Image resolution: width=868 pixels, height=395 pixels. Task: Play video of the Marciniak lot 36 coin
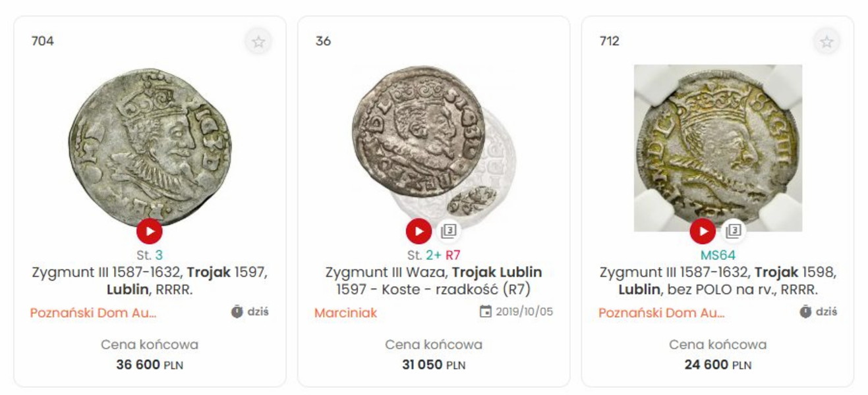click(419, 231)
